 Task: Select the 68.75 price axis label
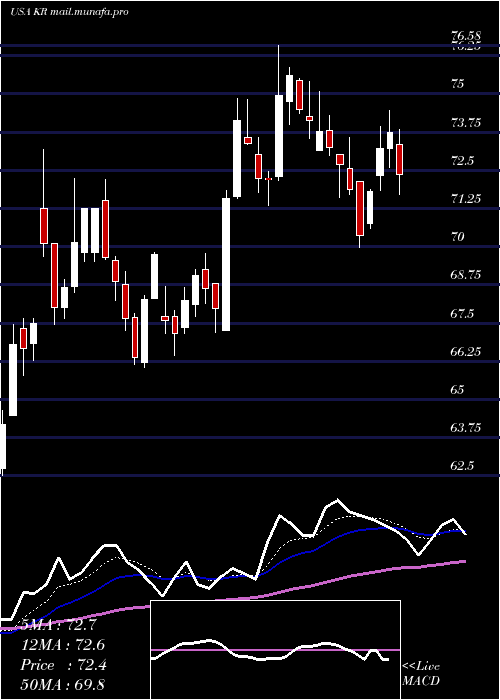[x=466, y=275]
